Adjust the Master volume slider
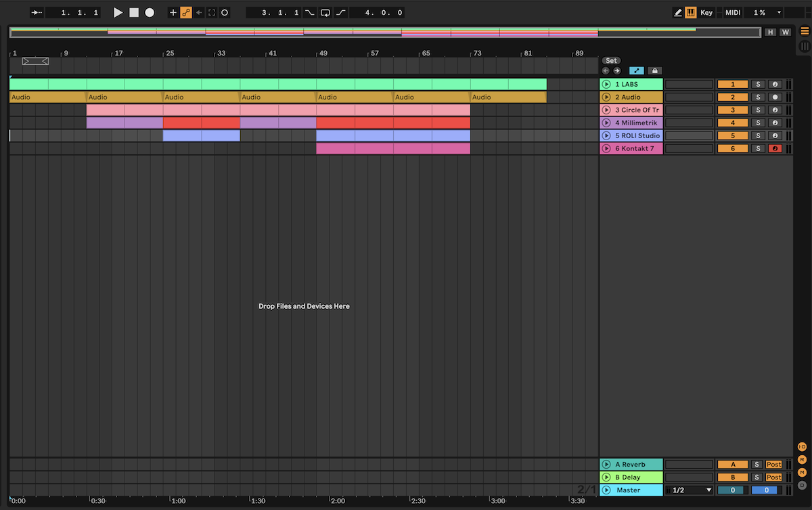812x510 pixels. (x=733, y=490)
